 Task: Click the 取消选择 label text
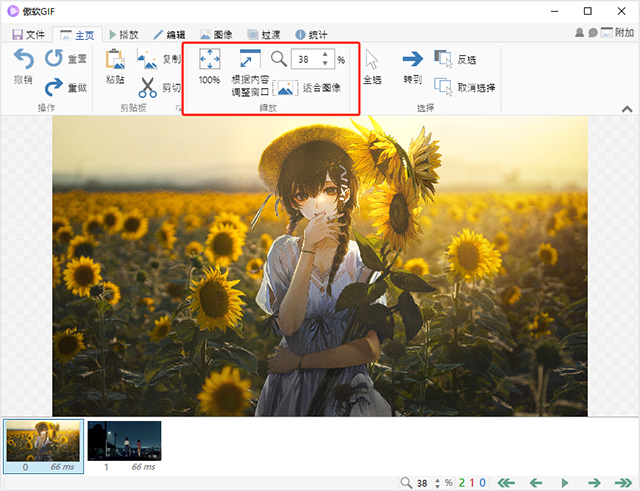click(476, 87)
